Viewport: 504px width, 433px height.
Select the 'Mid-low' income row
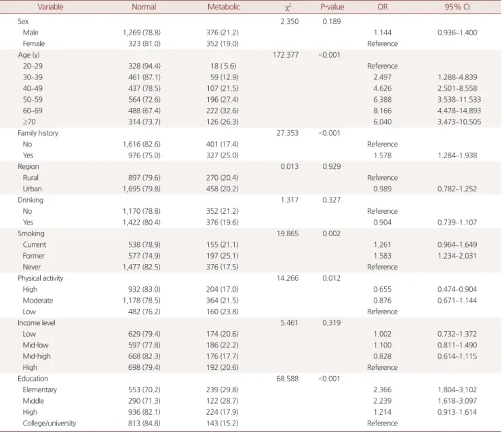point(36,345)
